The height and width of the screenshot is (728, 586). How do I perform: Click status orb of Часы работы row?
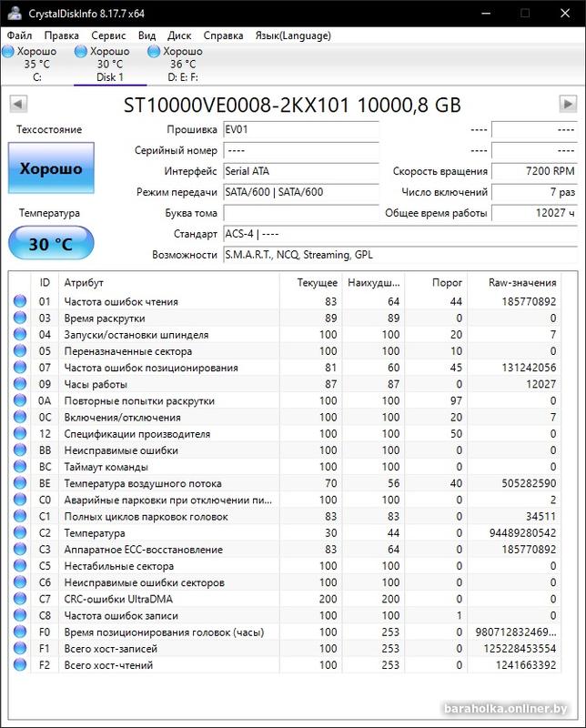pos(20,383)
